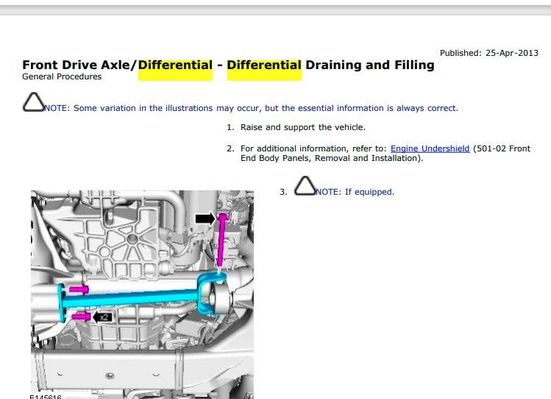
Task: Click the first highlighted Differential word
Action: pos(175,65)
